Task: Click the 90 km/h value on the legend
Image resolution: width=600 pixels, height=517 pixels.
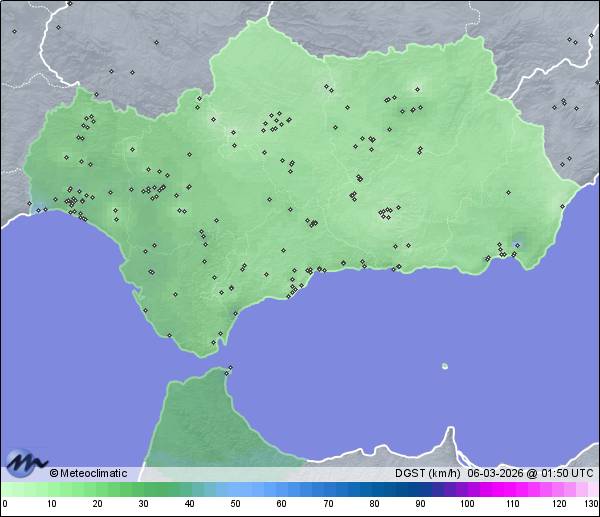Action: (420, 504)
